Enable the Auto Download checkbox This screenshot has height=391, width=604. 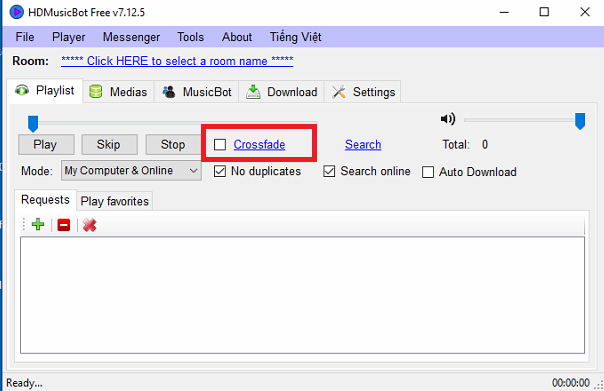(428, 172)
